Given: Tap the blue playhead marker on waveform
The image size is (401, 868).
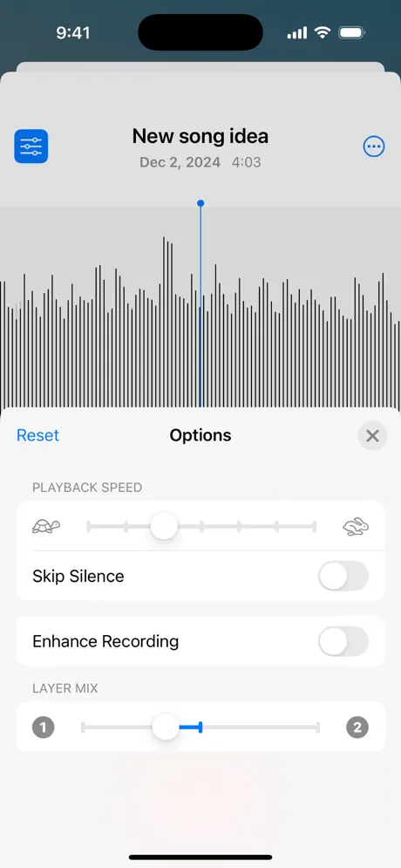Looking at the screenshot, I should point(200,203).
